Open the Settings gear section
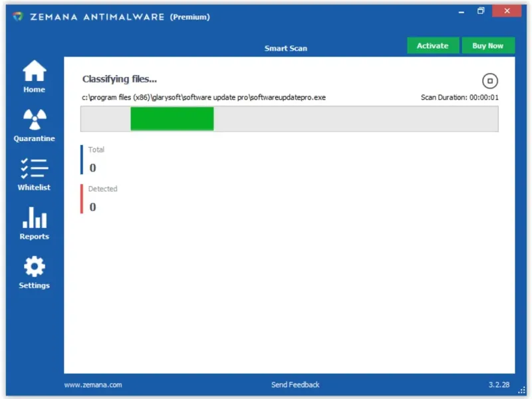 pos(35,273)
